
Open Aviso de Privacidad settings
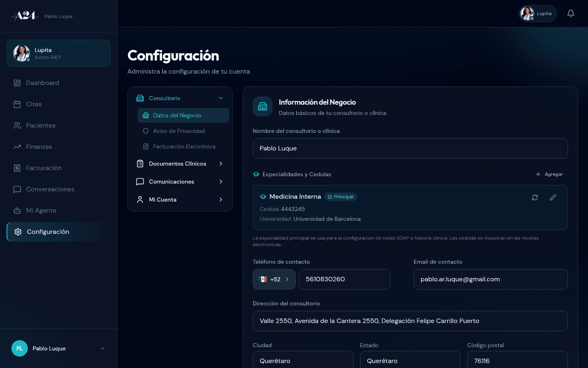pyautogui.click(x=178, y=131)
